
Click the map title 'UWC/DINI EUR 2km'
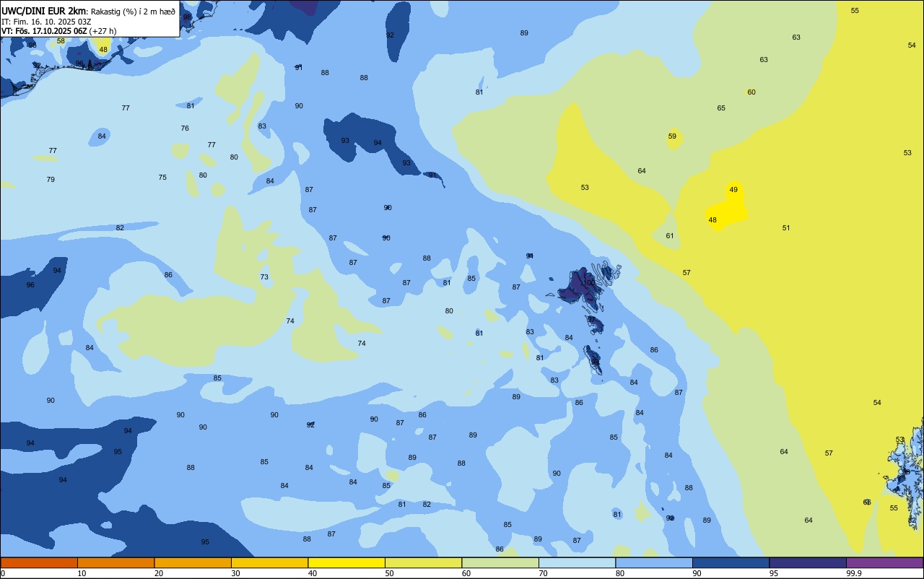coord(43,10)
